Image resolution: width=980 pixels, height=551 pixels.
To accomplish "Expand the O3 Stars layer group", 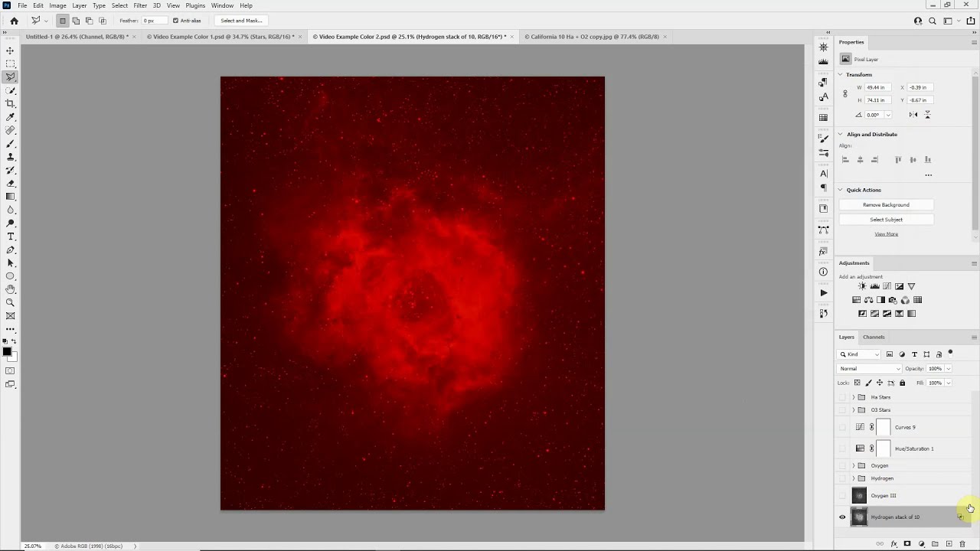I will click(854, 410).
